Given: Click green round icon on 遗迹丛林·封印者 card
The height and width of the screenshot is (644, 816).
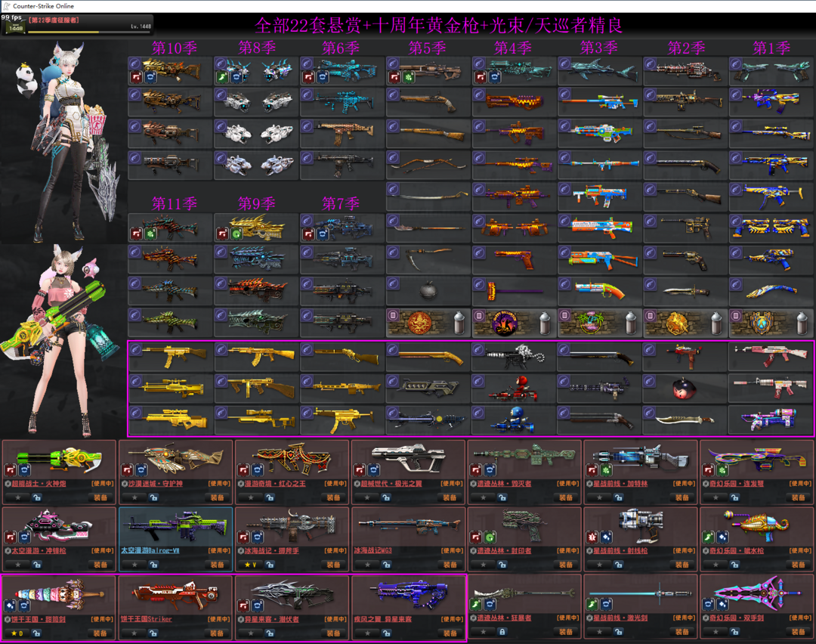Looking at the screenshot, I should coord(490,537).
